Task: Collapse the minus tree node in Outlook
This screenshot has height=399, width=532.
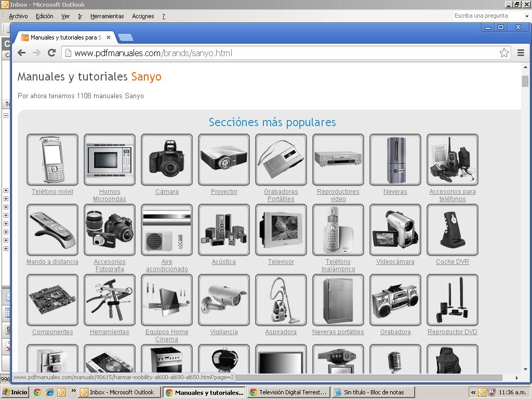Action: point(6,115)
